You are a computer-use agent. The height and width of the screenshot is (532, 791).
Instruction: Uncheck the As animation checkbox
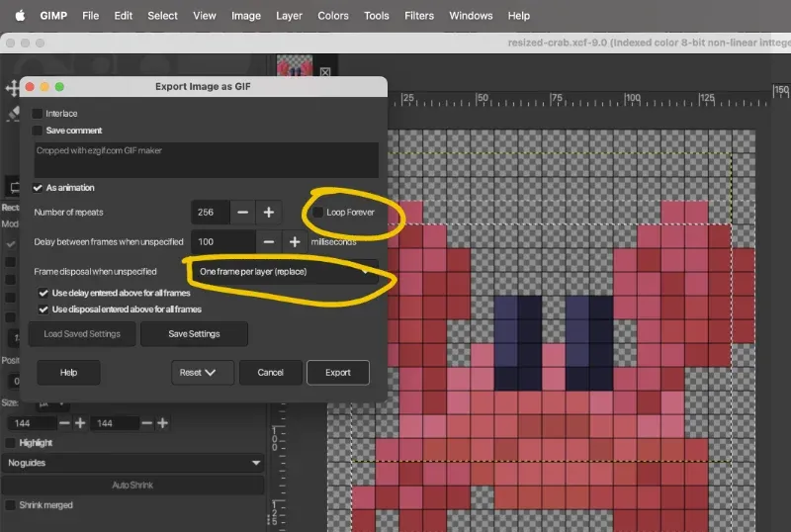tap(38, 188)
